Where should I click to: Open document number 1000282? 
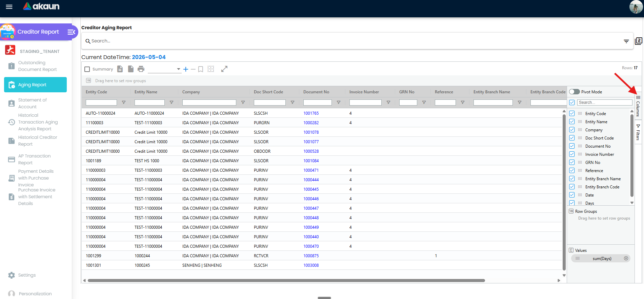point(311,123)
